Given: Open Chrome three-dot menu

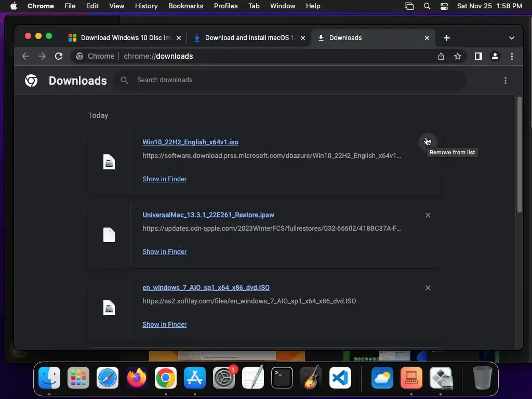Looking at the screenshot, I should pyautogui.click(x=512, y=56).
